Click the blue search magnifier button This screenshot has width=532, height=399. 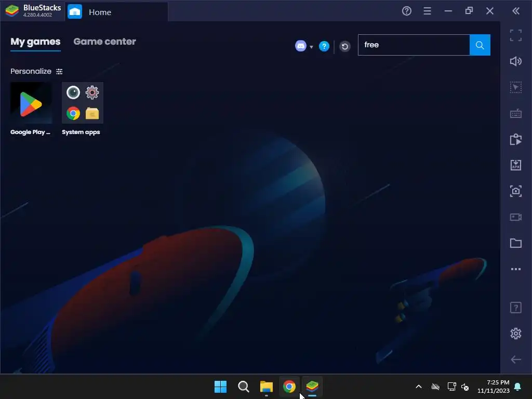(x=480, y=45)
